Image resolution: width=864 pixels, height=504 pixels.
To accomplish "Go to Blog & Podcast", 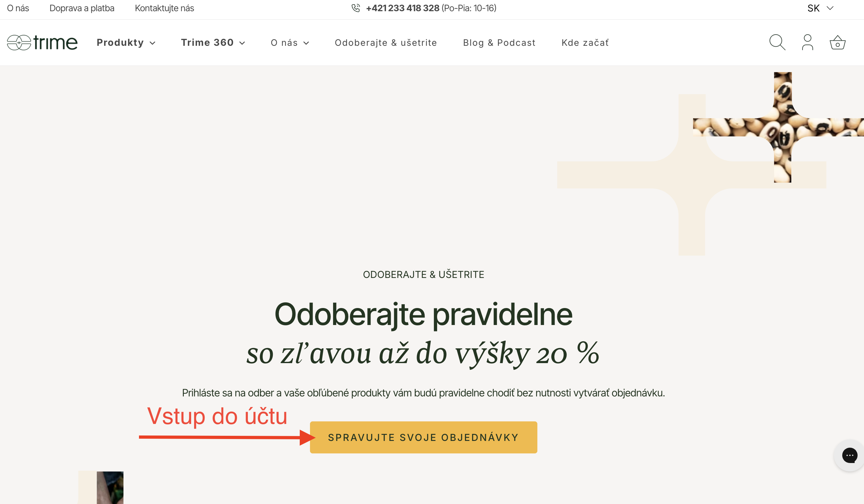I will point(499,43).
